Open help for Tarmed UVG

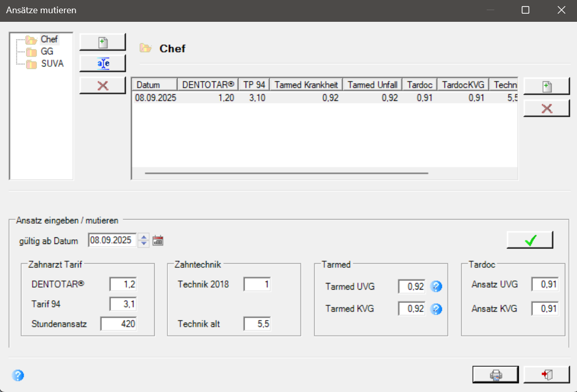(436, 286)
